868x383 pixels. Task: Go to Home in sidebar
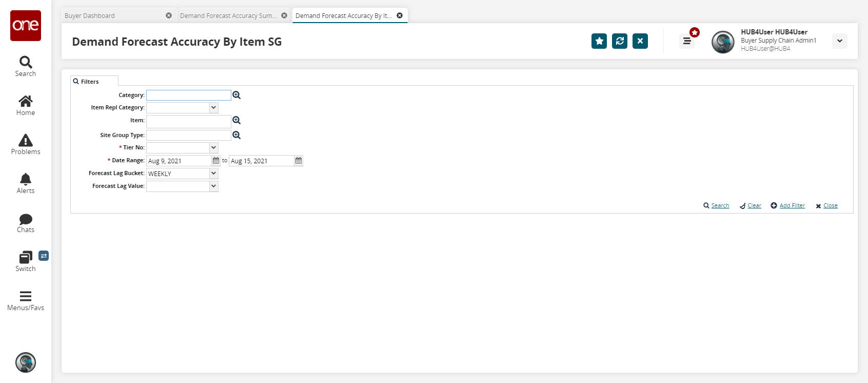(26, 106)
